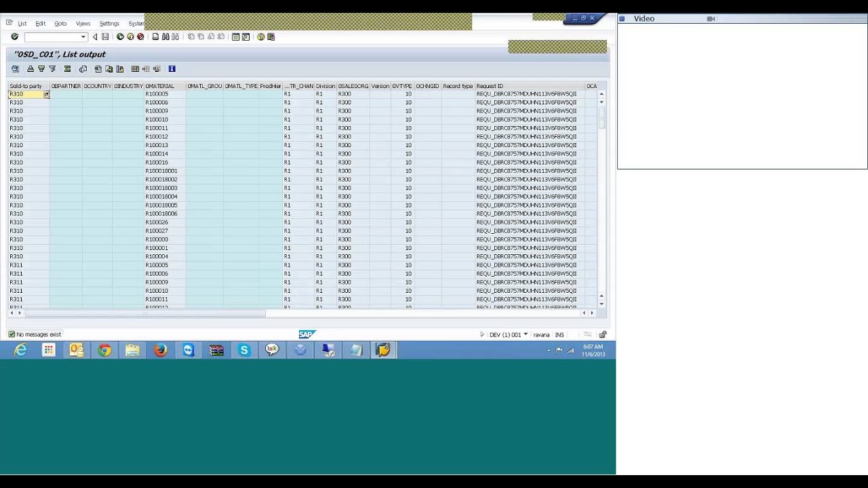Click the Division column header
This screenshot has height=488, width=868.
pos(325,86)
